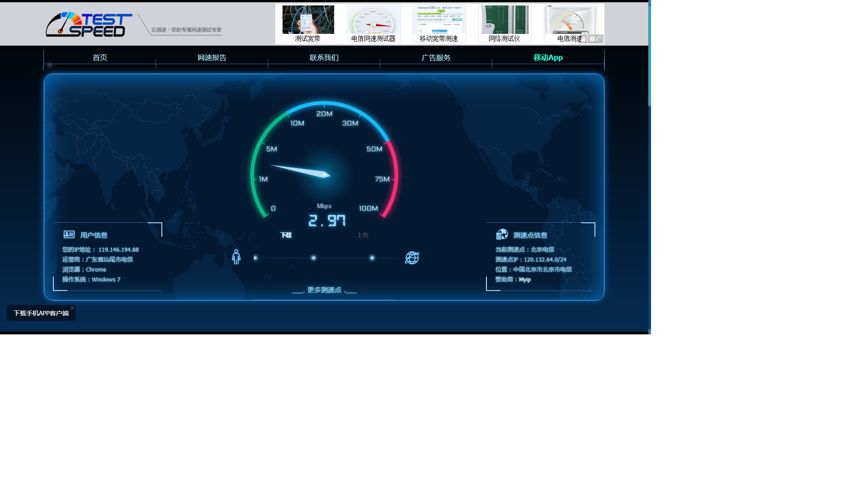This screenshot has width=868, height=488.
Task: Click the middle progress dot between person and globe
Action: click(x=313, y=258)
